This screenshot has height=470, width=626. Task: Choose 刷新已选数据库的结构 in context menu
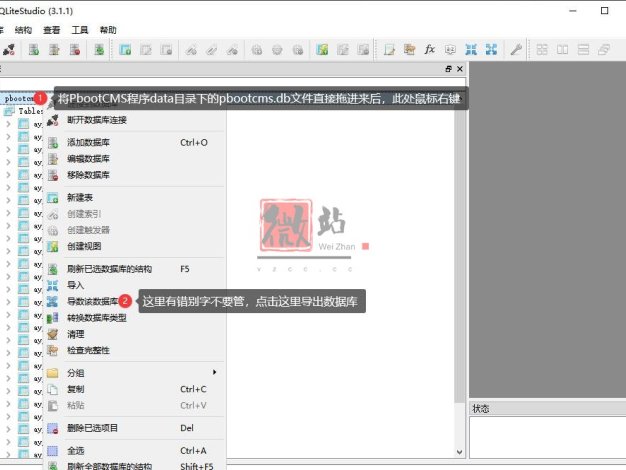click(x=135, y=269)
